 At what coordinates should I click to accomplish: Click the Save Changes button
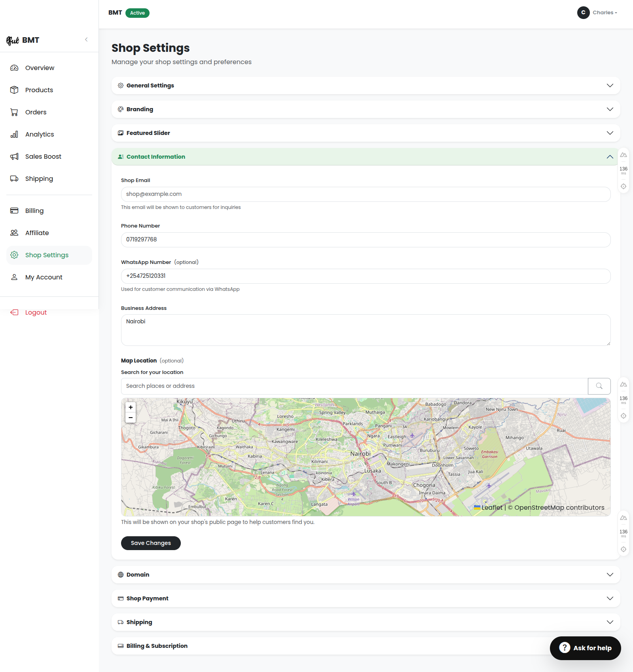[x=151, y=543]
